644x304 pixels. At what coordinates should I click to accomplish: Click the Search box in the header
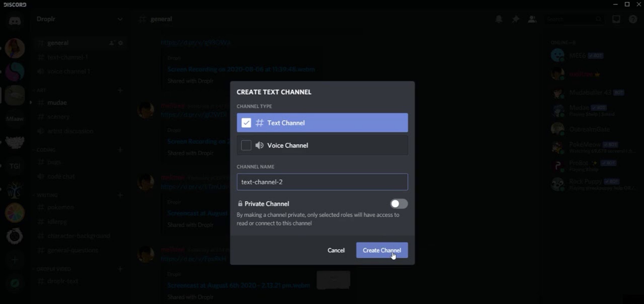[574, 19]
